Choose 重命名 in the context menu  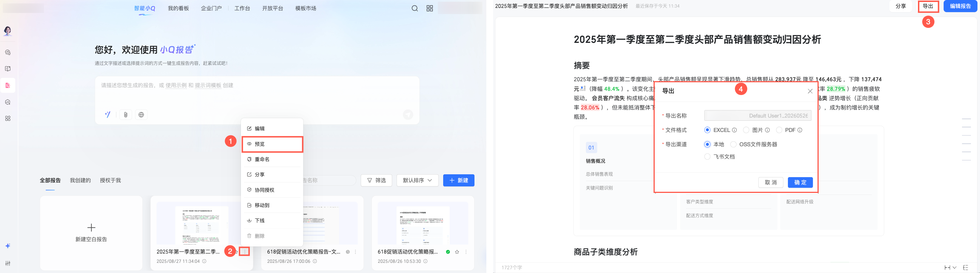click(272, 159)
